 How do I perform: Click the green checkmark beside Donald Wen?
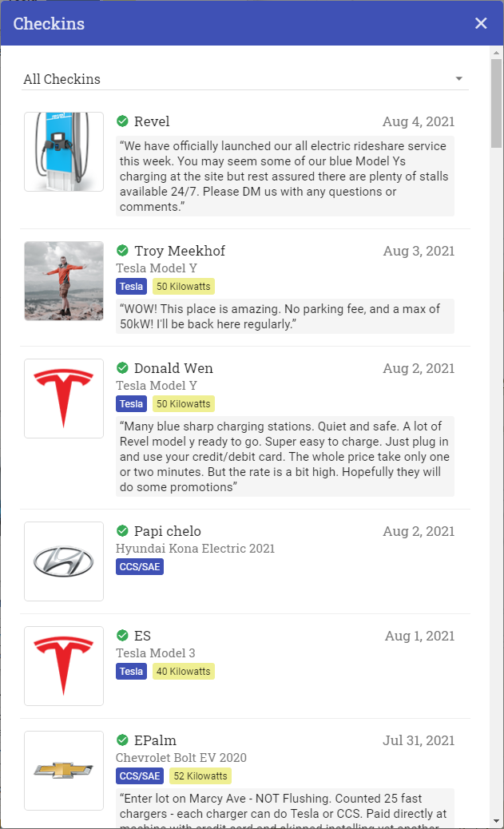pos(122,367)
